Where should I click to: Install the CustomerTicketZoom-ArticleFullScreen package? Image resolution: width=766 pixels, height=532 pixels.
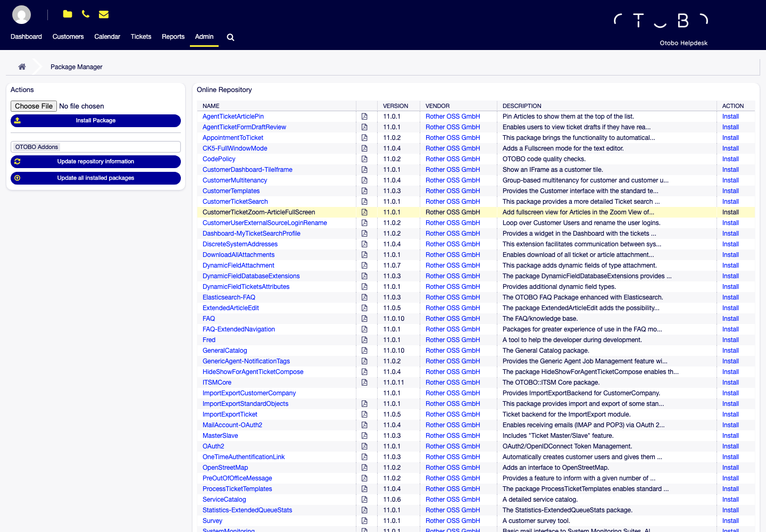coord(730,212)
